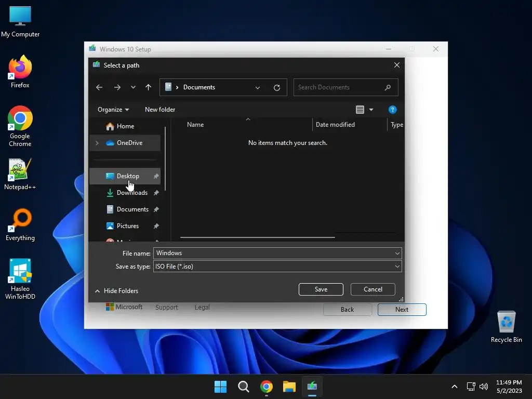
Task: Click Next in Windows 10 Setup
Action: coord(402,310)
